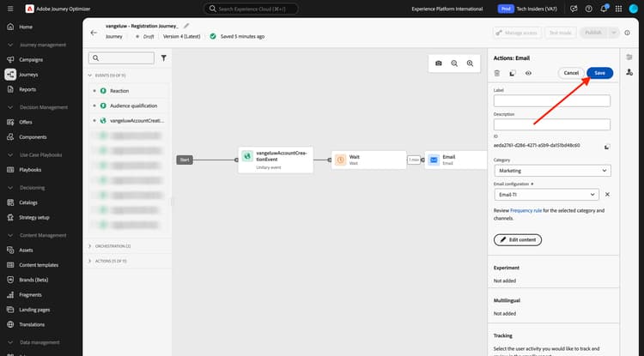Viewport: 644px width, 356px height.
Task: Clear the Email configuration selection
Action: [607, 195]
